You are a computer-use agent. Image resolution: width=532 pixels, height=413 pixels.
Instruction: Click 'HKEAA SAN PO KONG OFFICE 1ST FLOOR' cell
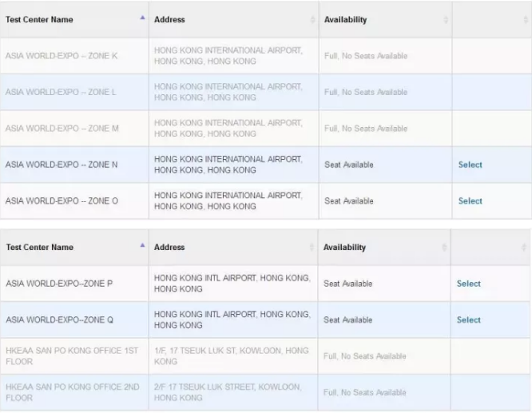74,356
